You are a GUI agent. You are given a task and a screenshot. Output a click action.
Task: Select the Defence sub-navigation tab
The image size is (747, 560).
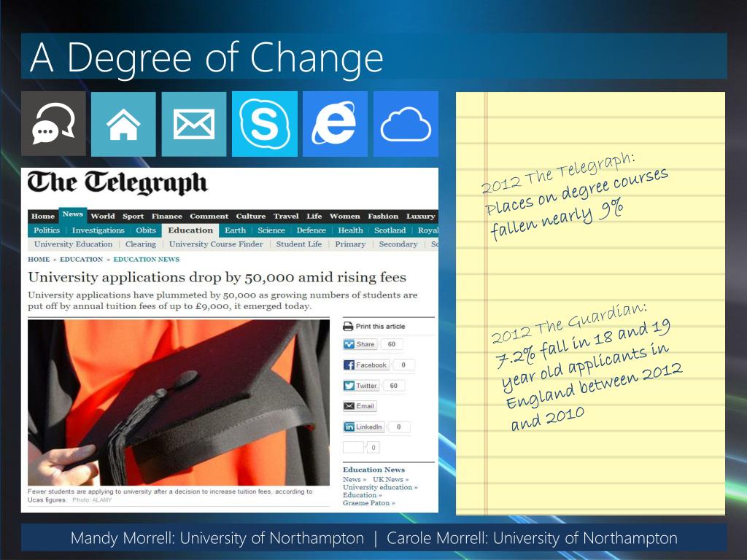pyautogui.click(x=311, y=230)
